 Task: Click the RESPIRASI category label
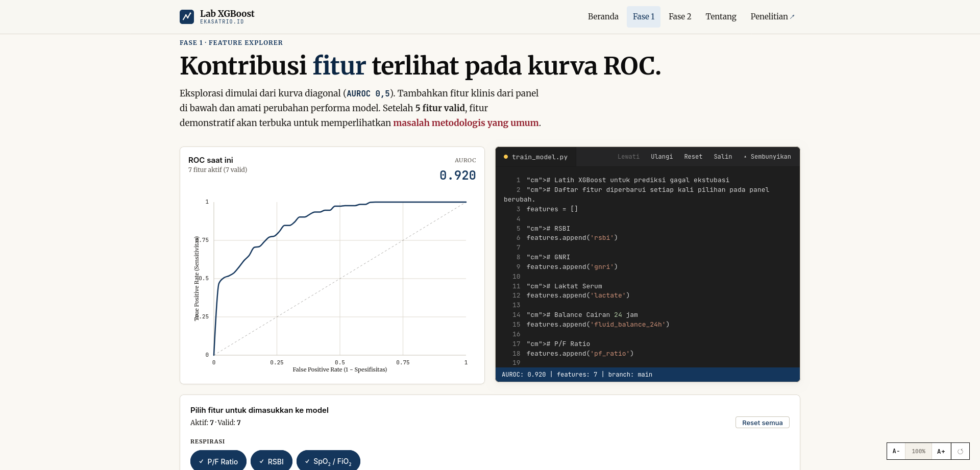click(x=207, y=441)
